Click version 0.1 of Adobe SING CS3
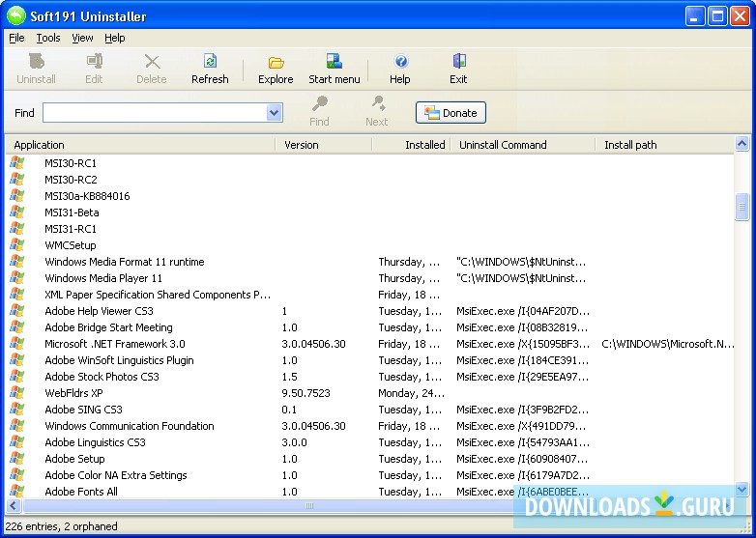 pos(289,410)
